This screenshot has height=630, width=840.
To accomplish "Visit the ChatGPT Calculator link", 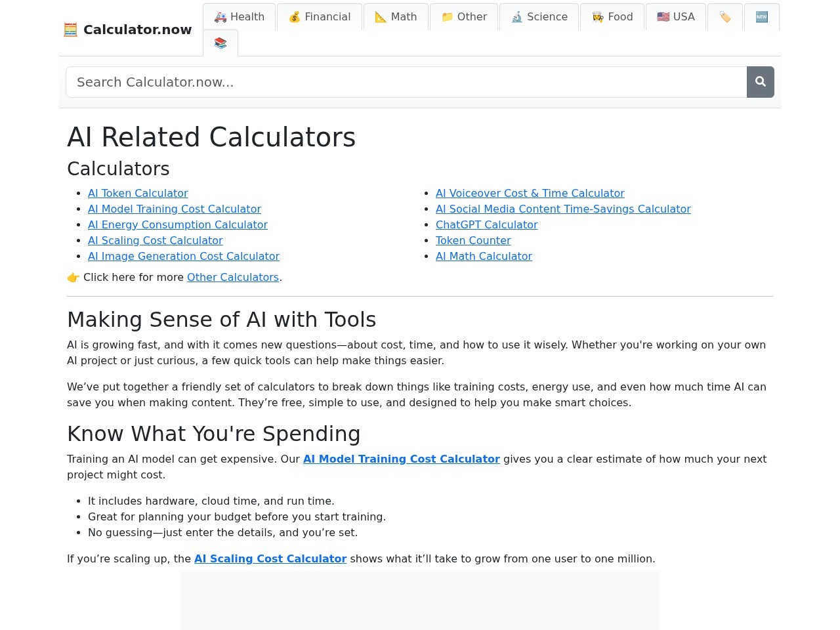I will coord(486,224).
